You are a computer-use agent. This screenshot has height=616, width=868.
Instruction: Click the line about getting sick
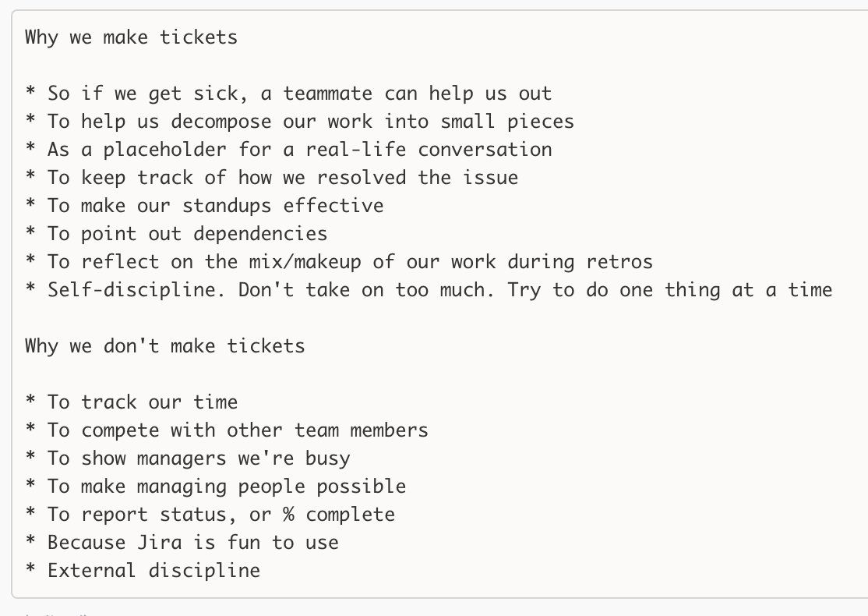[288, 93]
